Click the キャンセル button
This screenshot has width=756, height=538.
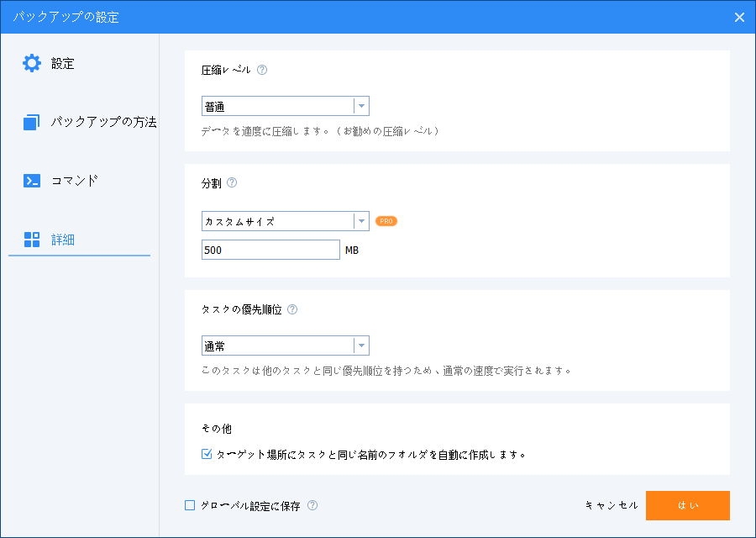pos(612,506)
